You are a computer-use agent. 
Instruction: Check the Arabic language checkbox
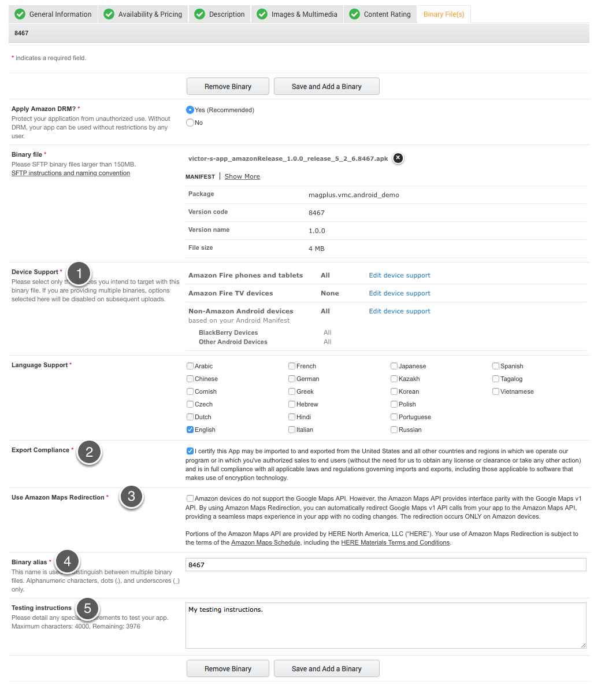pos(190,366)
